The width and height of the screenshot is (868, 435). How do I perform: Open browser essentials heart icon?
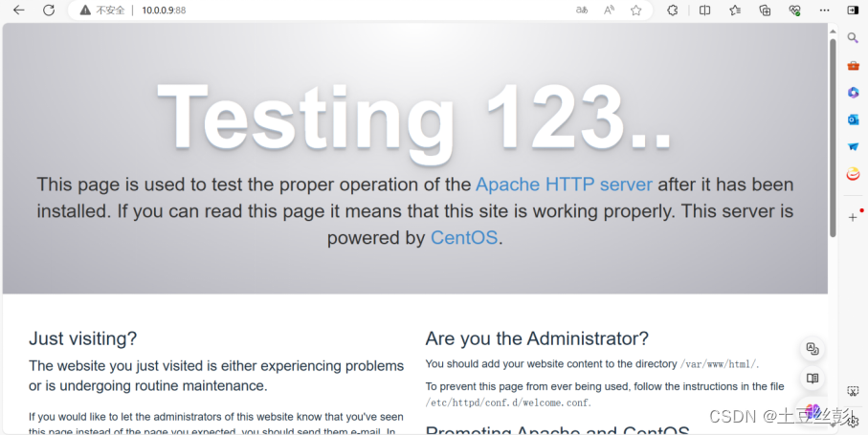[x=795, y=10]
